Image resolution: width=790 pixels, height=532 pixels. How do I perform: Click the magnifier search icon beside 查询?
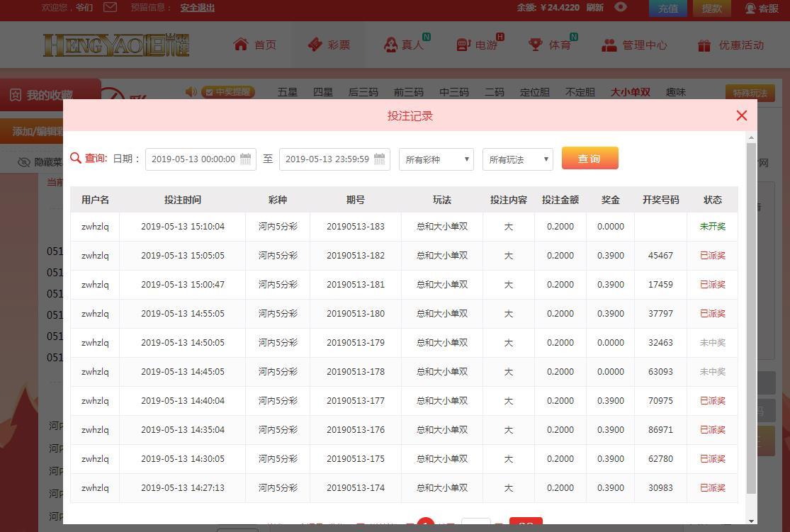tap(76, 158)
